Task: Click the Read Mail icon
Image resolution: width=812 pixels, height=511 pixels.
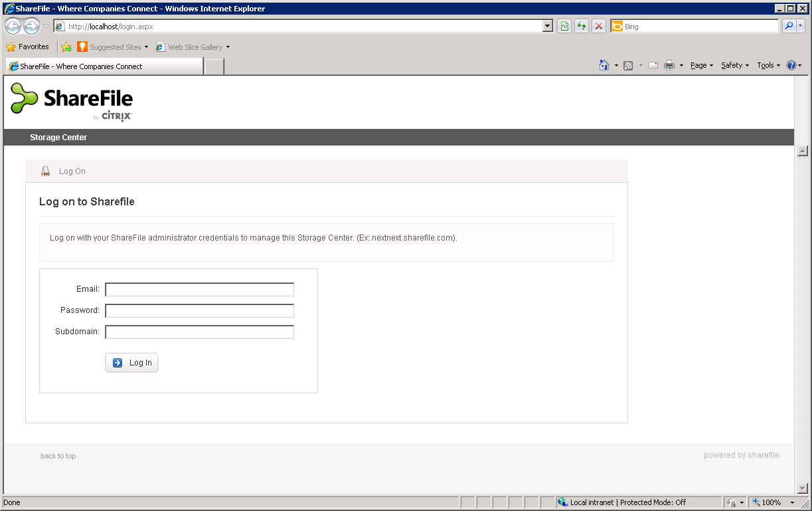Action: point(653,65)
